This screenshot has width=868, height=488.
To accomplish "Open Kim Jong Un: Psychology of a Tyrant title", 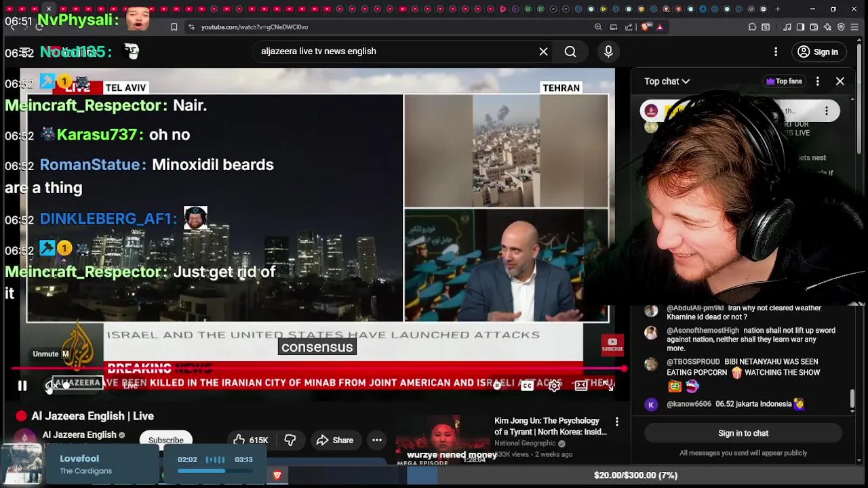I will pyautogui.click(x=550, y=426).
